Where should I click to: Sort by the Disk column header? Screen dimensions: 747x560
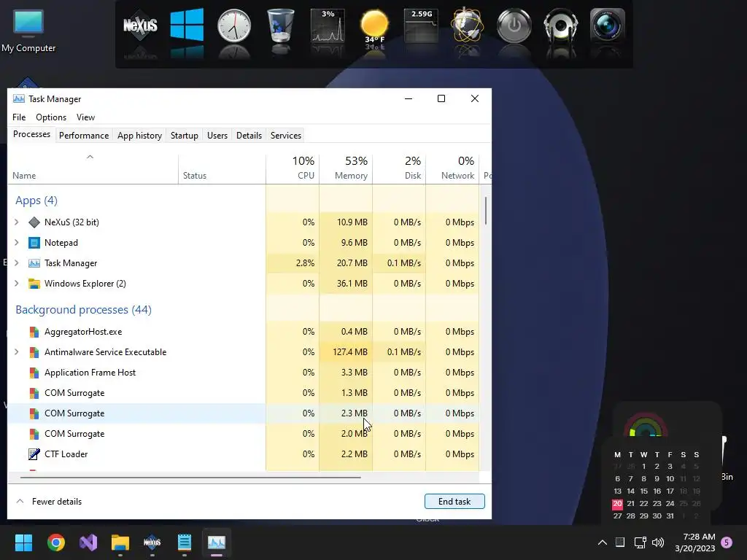(399, 169)
